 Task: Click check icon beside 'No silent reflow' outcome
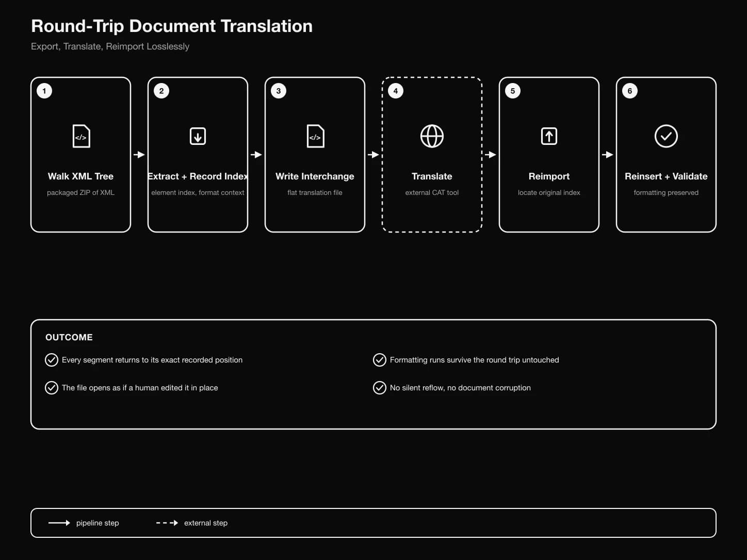coord(380,388)
